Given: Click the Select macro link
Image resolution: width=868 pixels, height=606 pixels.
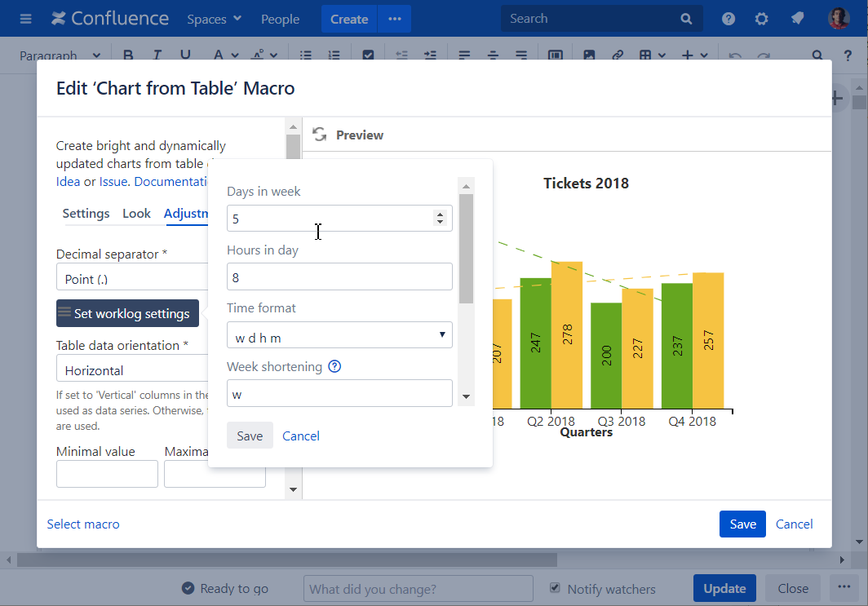Looking at the screenshot, I should pos(83,524).
